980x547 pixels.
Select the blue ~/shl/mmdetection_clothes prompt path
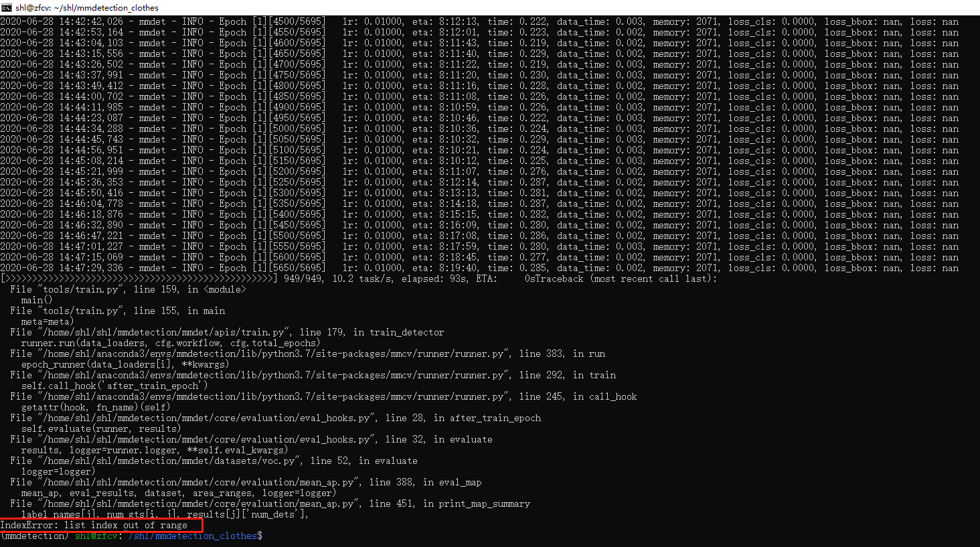click(194, 536)
